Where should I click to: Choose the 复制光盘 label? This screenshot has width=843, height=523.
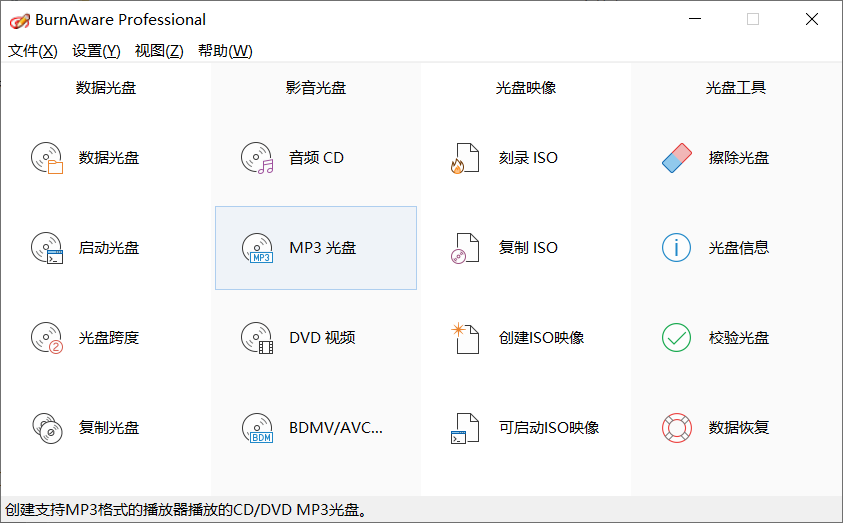tap(109, 428)
